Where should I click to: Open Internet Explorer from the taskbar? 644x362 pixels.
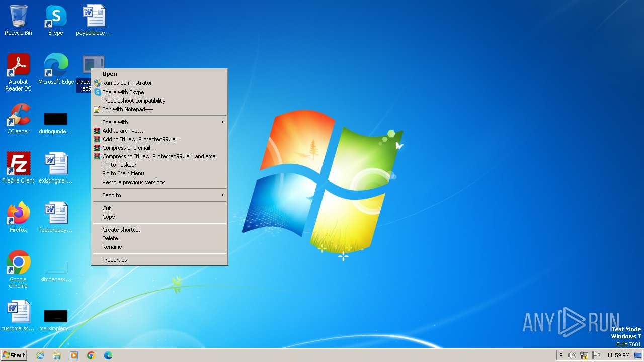click(40, 355)
